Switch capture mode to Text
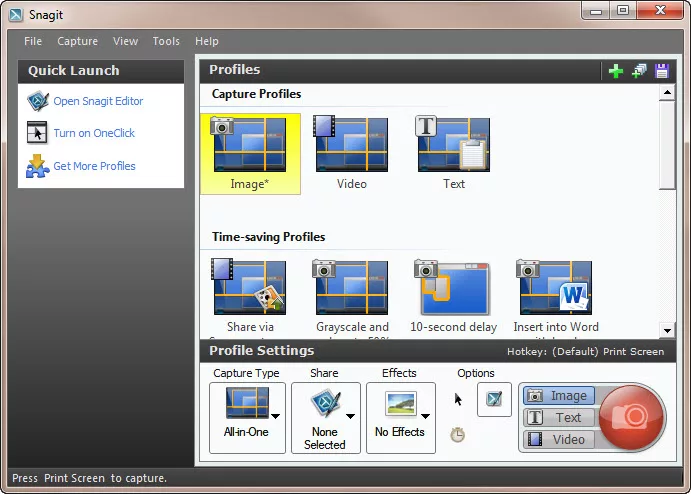 (559, 418)
